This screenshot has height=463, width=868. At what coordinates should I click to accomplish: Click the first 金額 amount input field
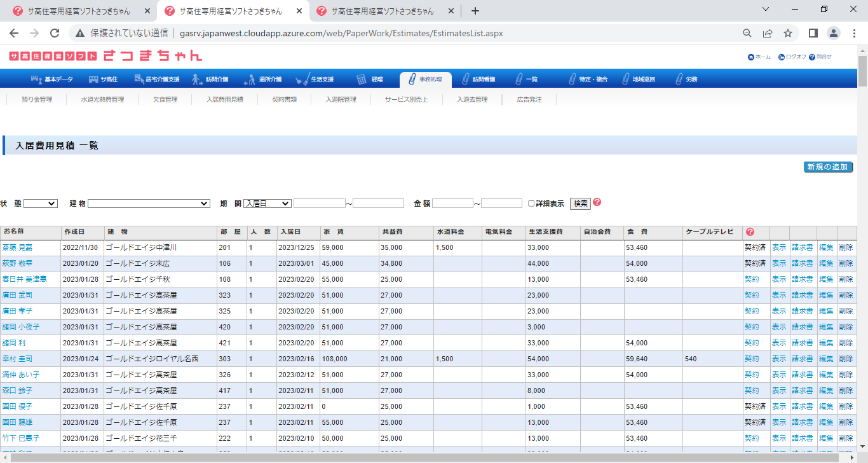tap(452, 204)
